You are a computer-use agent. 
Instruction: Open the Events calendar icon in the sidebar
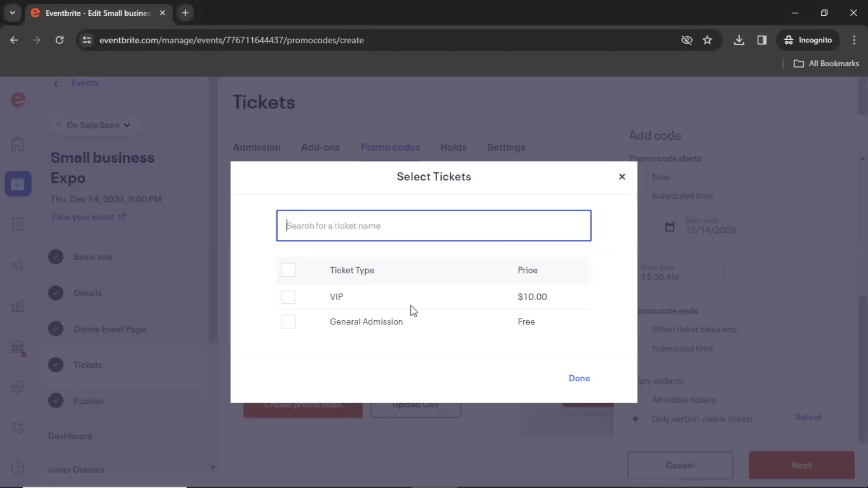click(x=18, y=183)
